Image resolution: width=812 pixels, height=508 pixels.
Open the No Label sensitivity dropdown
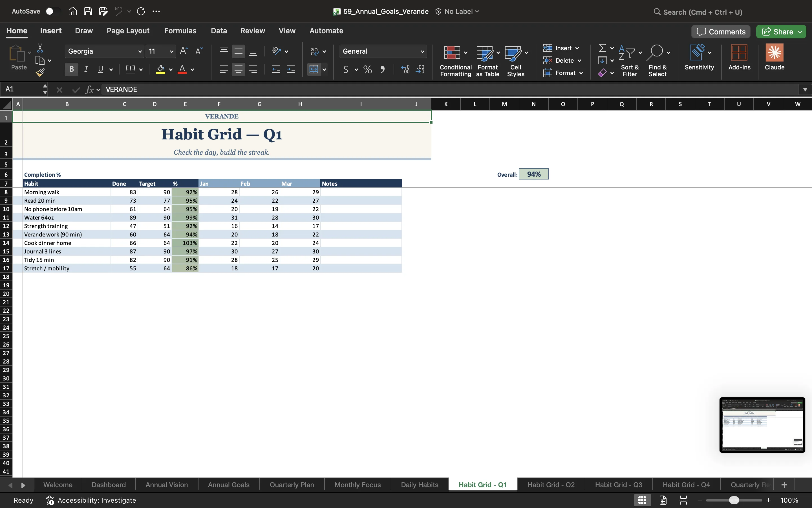(458, 11)
